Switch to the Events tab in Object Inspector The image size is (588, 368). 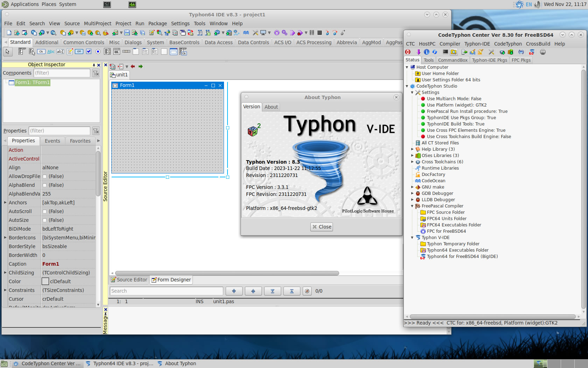tap(52, 141)
